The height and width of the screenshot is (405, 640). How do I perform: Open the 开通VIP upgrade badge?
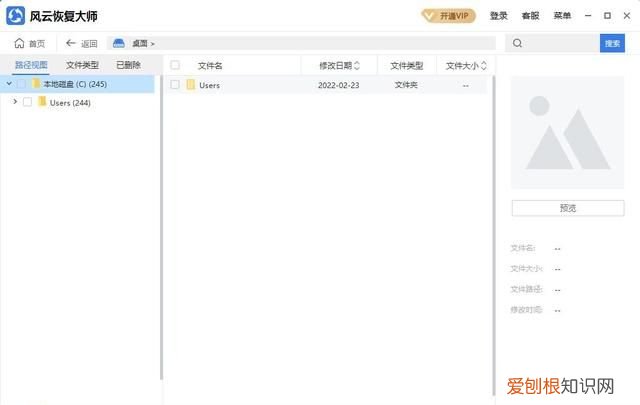(x=449, y=16)
